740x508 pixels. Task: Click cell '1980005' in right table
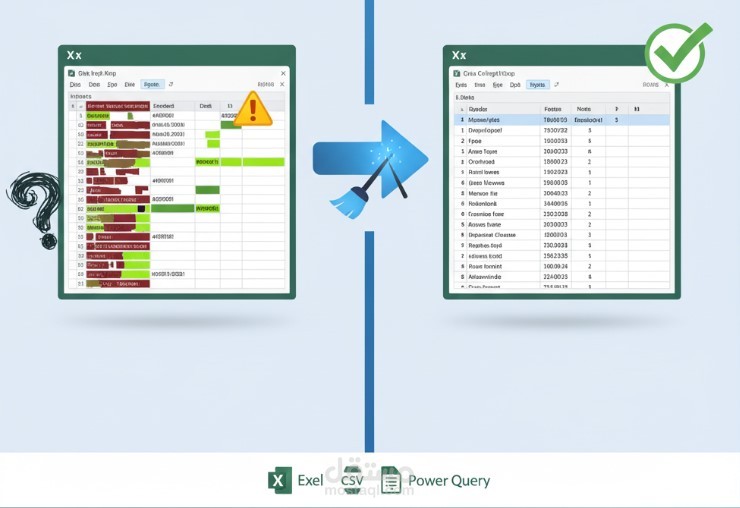pos(555,183)
